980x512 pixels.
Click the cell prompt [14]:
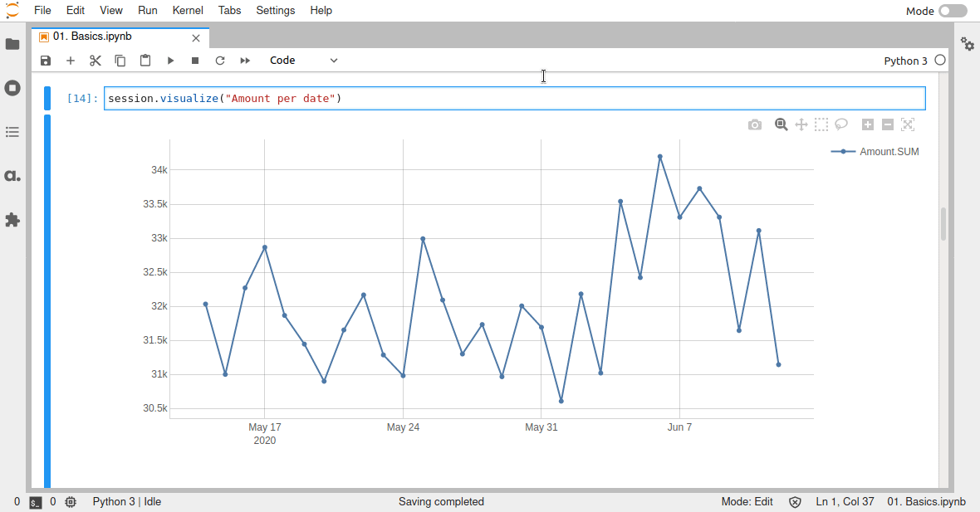[x=82, y=99]
